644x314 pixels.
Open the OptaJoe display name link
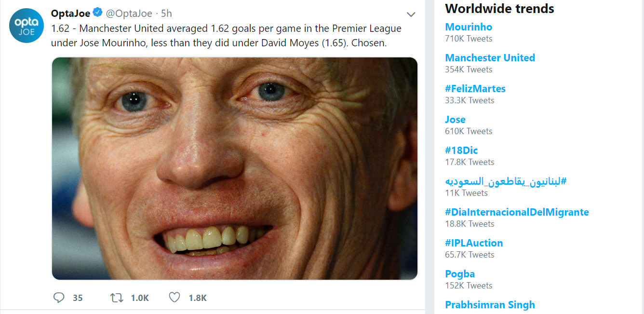point(70,13)
